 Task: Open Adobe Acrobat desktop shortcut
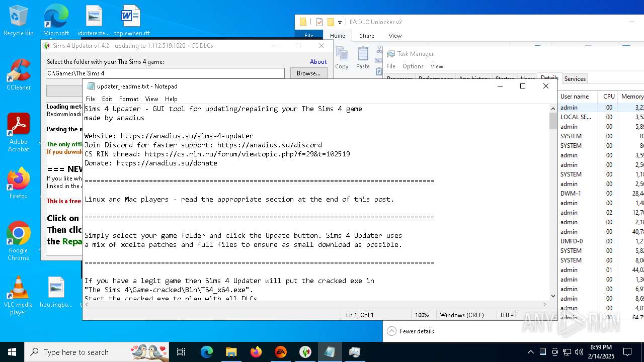click(x=18, y=132)
